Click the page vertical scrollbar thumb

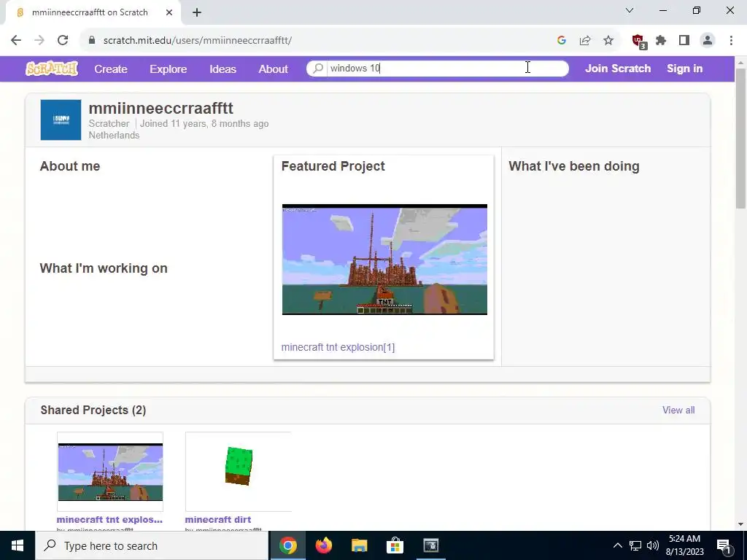740,138
